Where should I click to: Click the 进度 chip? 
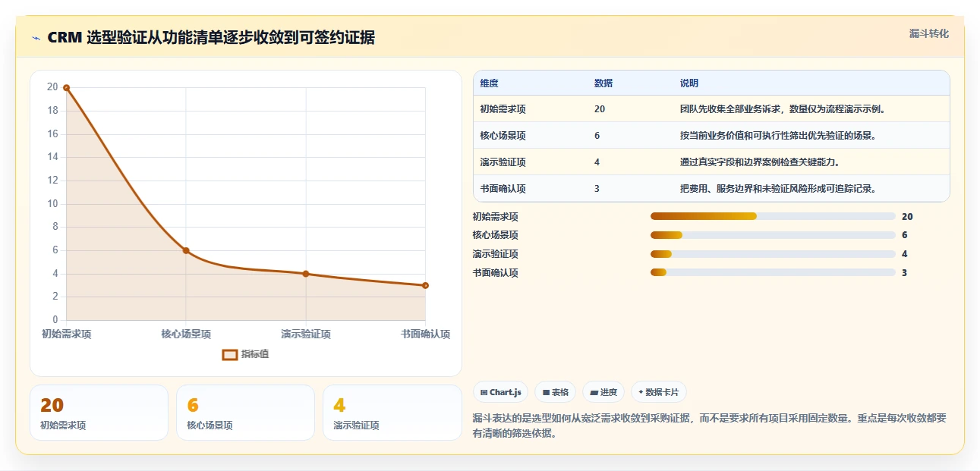(x=603, y=392)
